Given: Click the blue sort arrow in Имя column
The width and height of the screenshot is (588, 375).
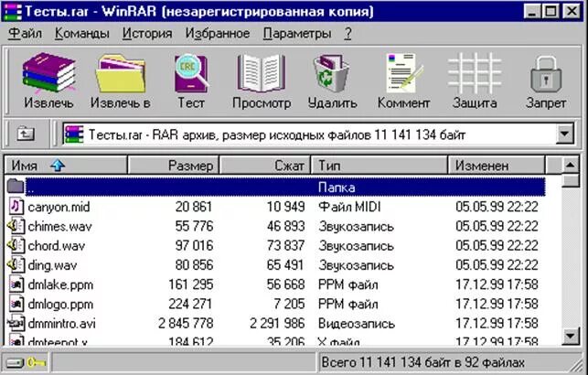Looking at the screenshot, I should click(x=58, y=166).
